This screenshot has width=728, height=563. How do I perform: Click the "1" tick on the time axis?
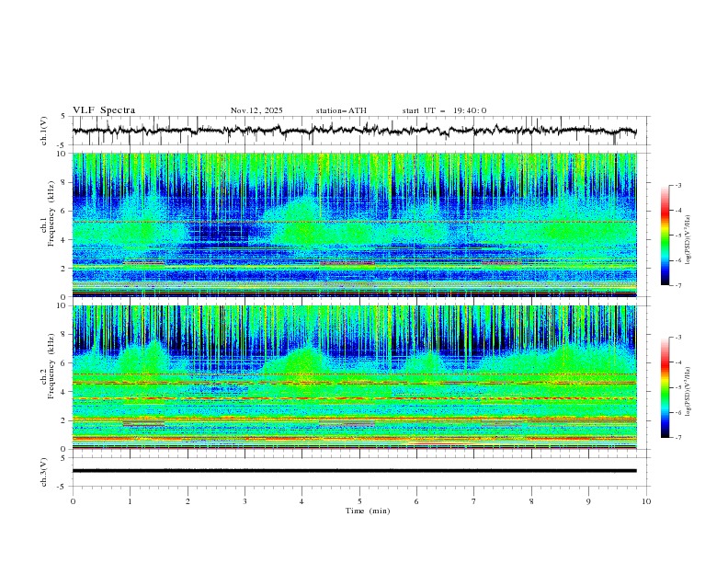130,501
